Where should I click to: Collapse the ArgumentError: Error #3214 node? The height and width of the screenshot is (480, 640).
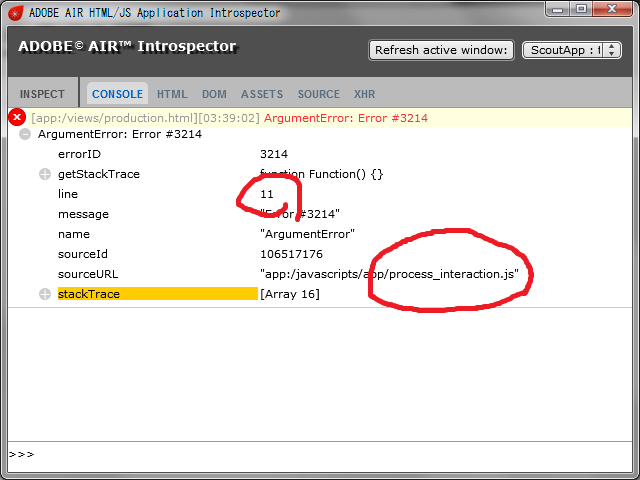point(25,134)
